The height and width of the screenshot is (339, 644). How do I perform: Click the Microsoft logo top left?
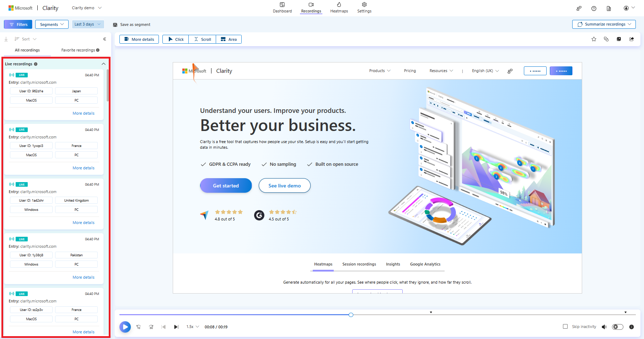(20, 8)
